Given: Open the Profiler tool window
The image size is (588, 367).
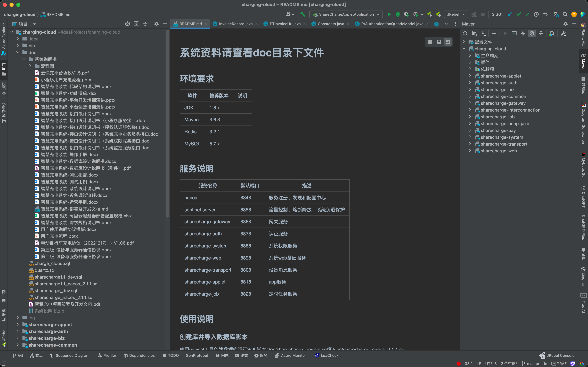Looking at the screenshot, I should (x=107, y=355).
